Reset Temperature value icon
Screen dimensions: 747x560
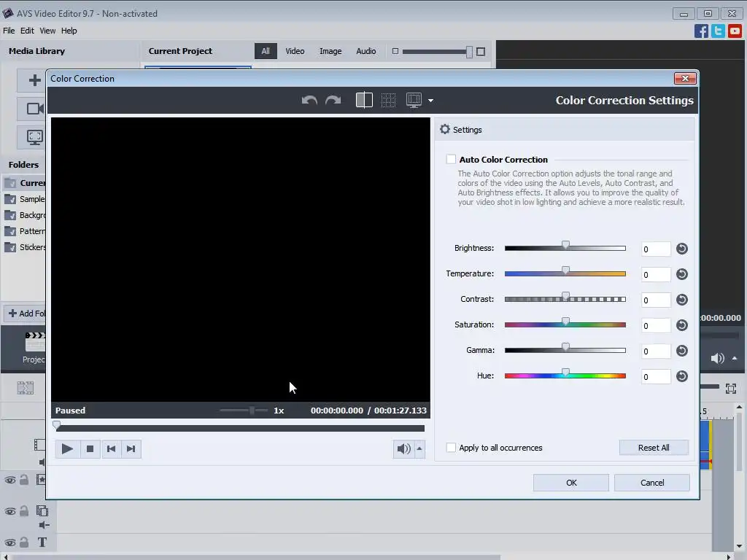[x=682, y=274]
